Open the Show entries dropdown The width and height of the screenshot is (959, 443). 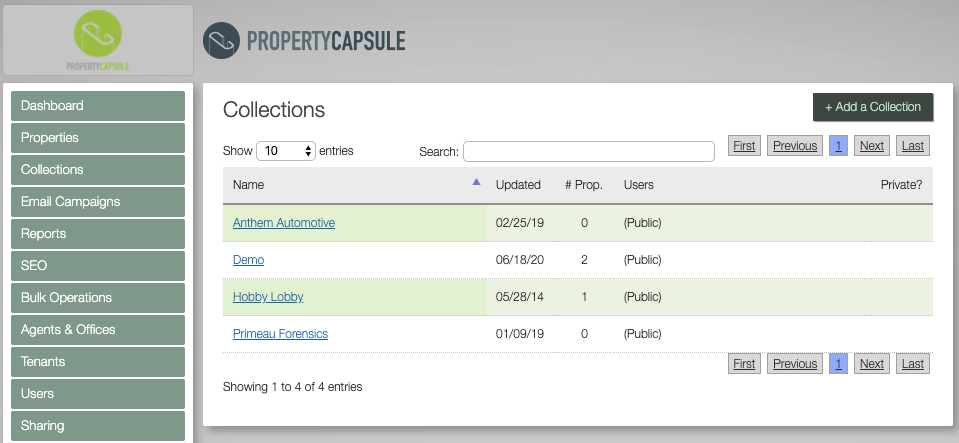click(286, 151)
